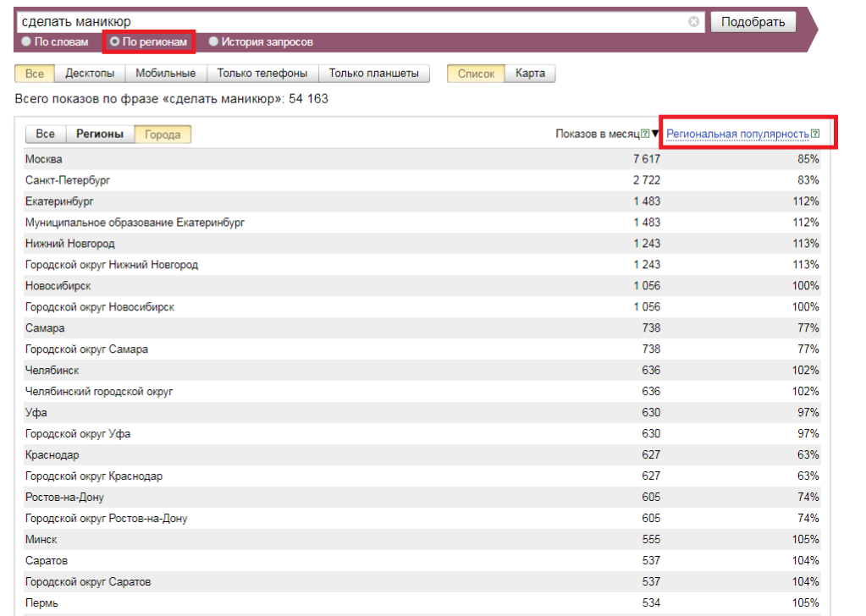
Task: Click Москва's 85% popularity value
Action: (808, 159)
